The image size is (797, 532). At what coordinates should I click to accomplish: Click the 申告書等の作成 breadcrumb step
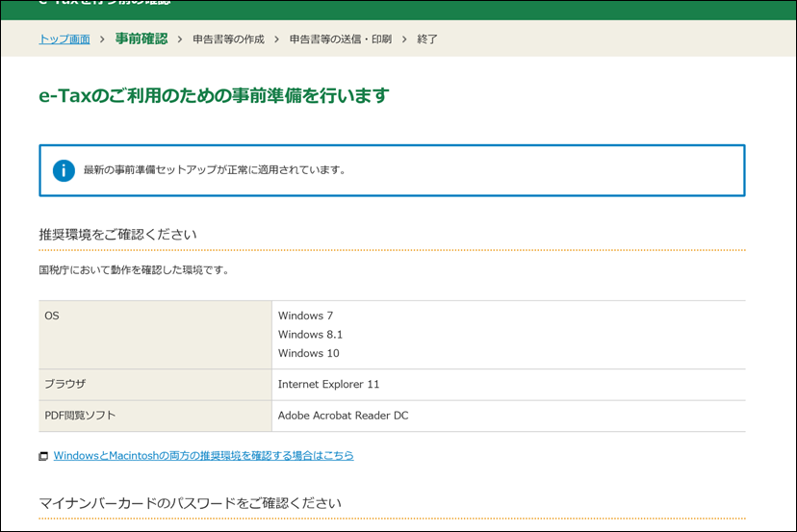click(229, 39)
